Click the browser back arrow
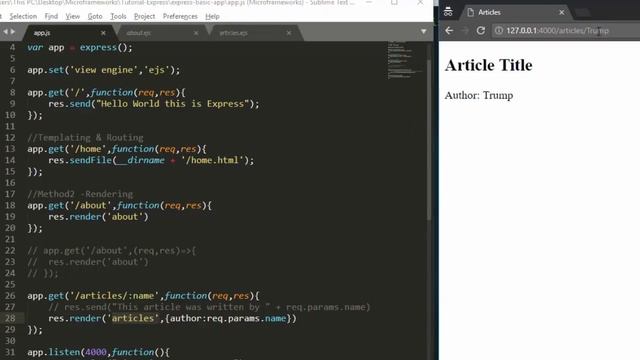The image size is (640, 360). (x=449, y=31)
